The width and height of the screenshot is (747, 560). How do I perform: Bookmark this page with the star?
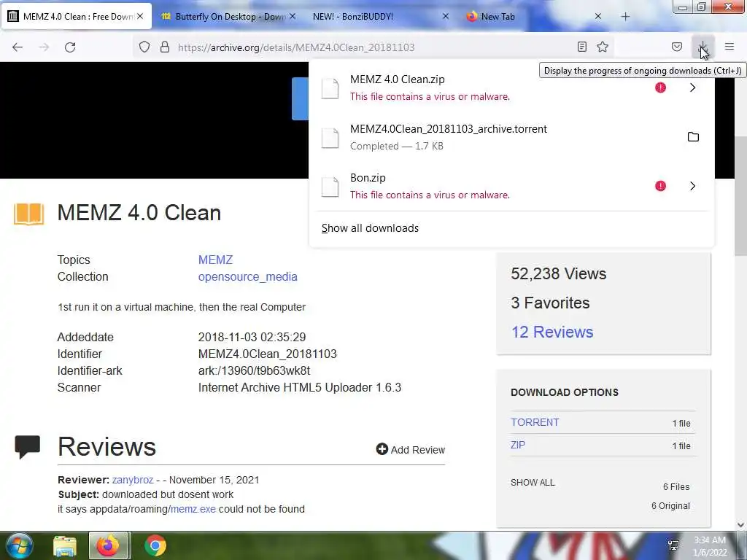[x=603, y=47]
